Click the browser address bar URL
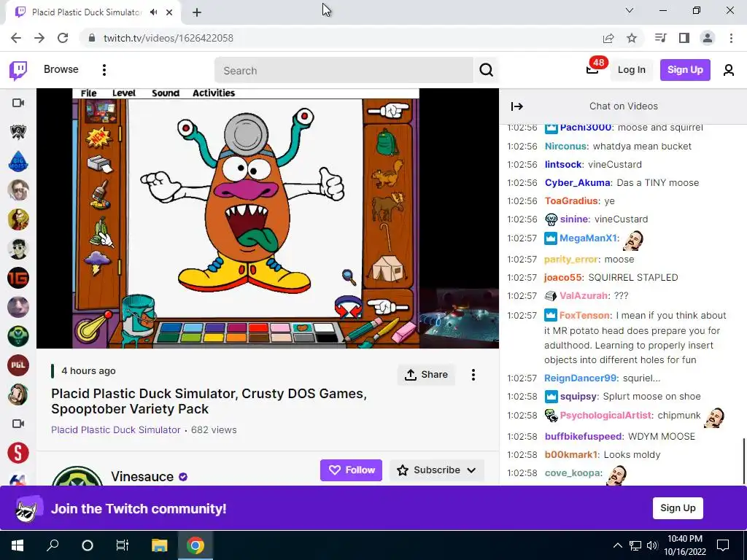 [x=169, y=38]
